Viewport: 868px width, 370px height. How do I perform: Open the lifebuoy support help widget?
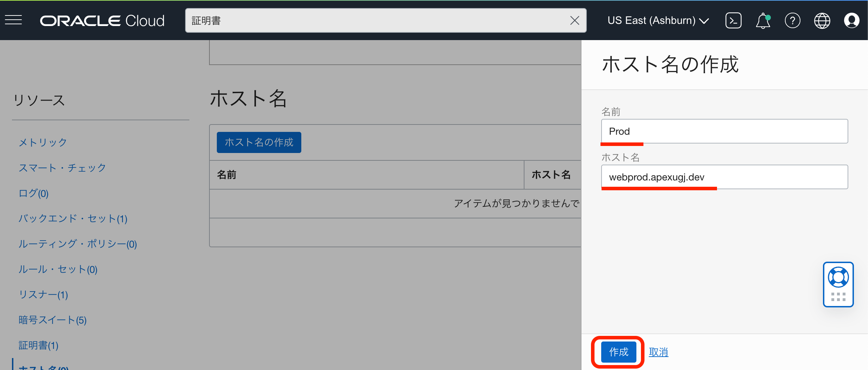click(x=838, y=284)
